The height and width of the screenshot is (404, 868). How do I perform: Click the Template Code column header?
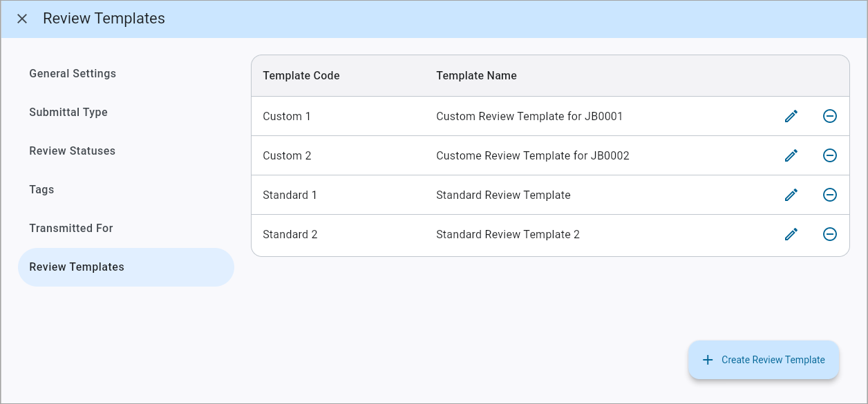301,75
